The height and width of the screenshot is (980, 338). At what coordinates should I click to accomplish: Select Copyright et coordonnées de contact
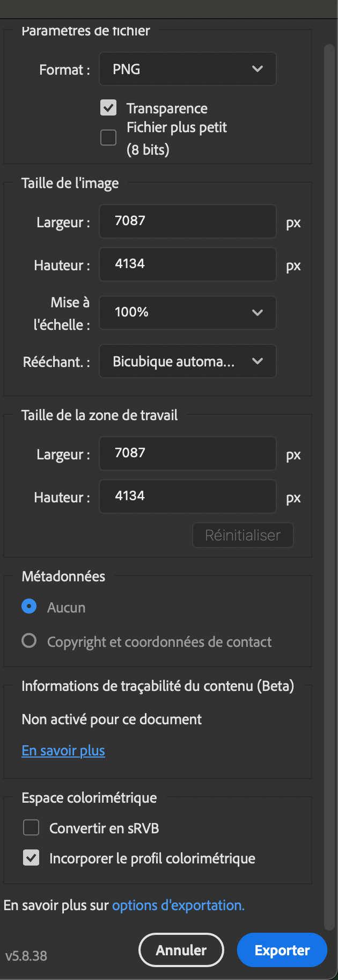[29, 640]
